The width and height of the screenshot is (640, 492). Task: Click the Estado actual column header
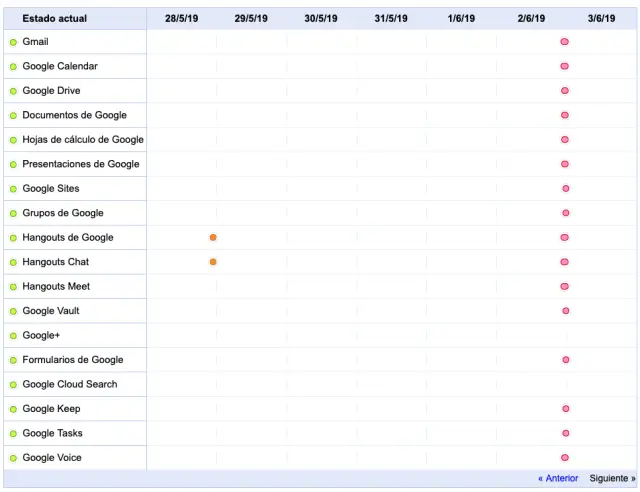[55, 18]
